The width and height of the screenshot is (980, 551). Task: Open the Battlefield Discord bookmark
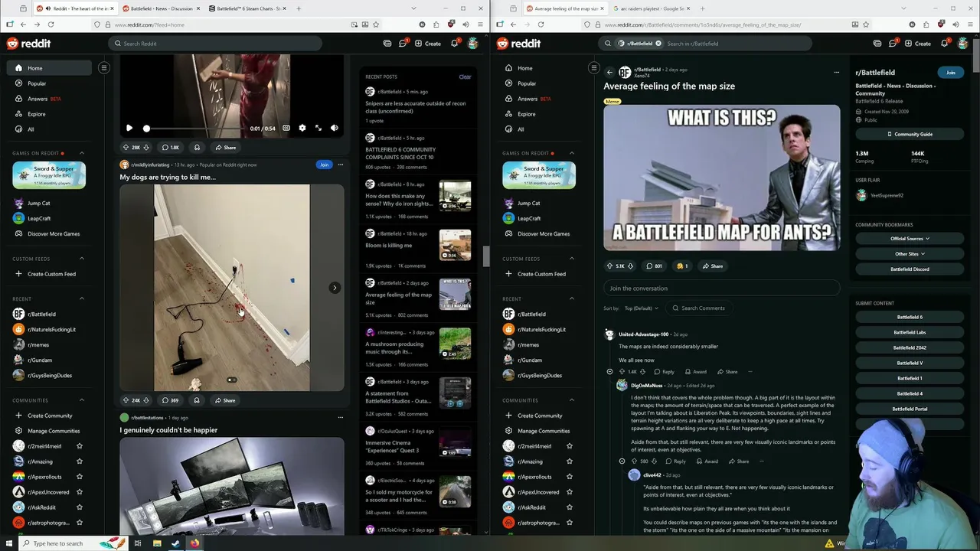pyautogui.click(x=910, y=269)
